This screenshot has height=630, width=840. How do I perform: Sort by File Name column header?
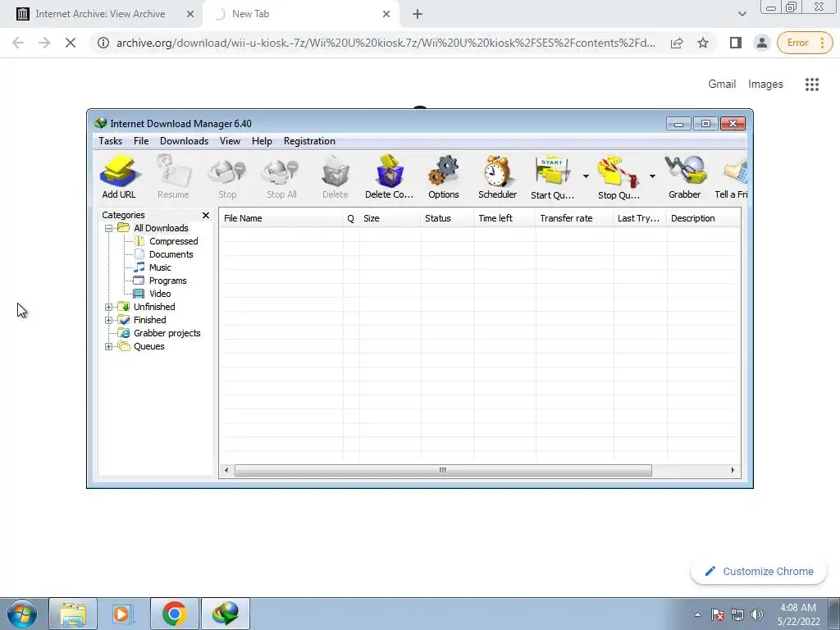[x=281, y=218]
